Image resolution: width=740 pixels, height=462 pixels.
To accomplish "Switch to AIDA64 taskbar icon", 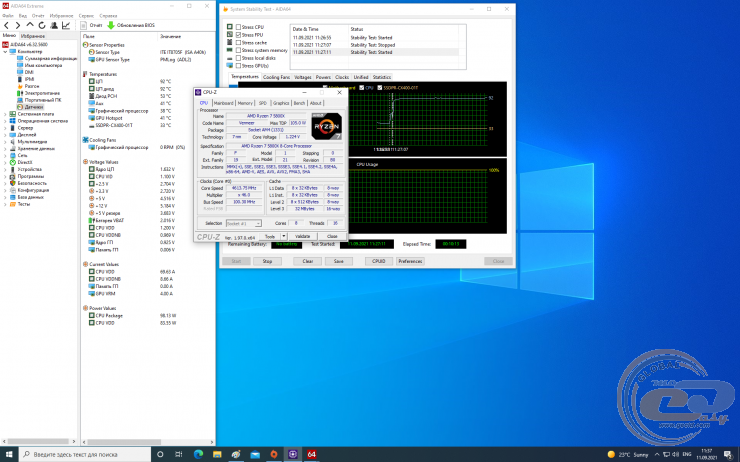I will [x=311, y=454].
